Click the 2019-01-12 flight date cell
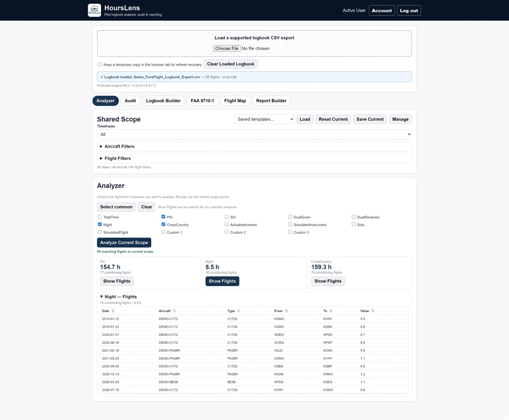The width and height of the screenshot is (509, 420). click(x=111, y=319)
